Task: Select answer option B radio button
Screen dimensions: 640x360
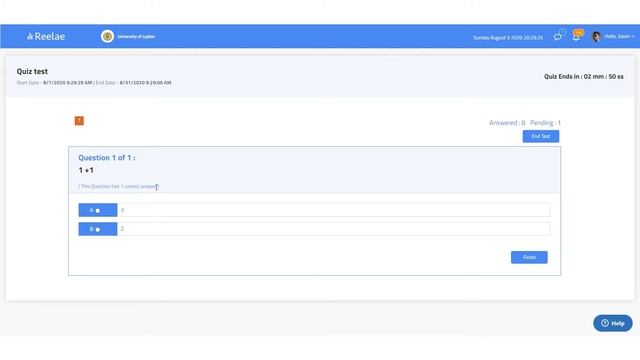Action: click(x=98, y=229)
